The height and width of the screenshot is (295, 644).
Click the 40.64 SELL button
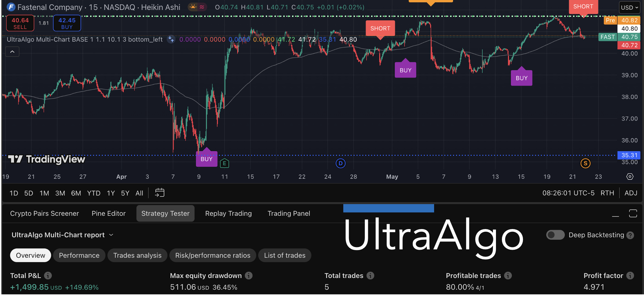[20, 23]
